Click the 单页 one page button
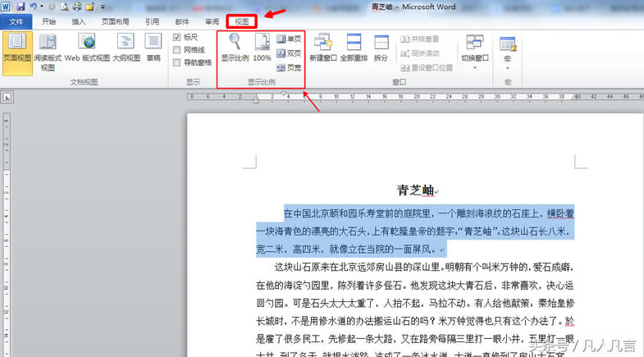 coord(289,39)
